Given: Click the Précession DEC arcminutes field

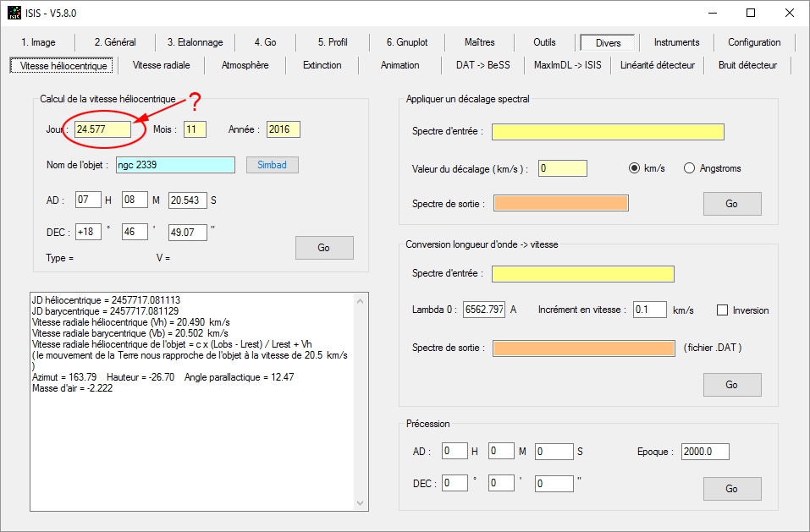Looking at the screenshot, I should coord(501,483).
